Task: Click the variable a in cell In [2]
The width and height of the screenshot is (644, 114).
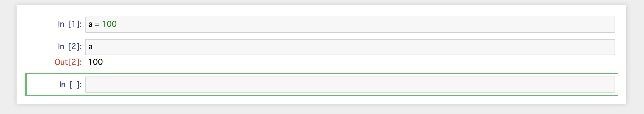Action: [x=90, y=47]
